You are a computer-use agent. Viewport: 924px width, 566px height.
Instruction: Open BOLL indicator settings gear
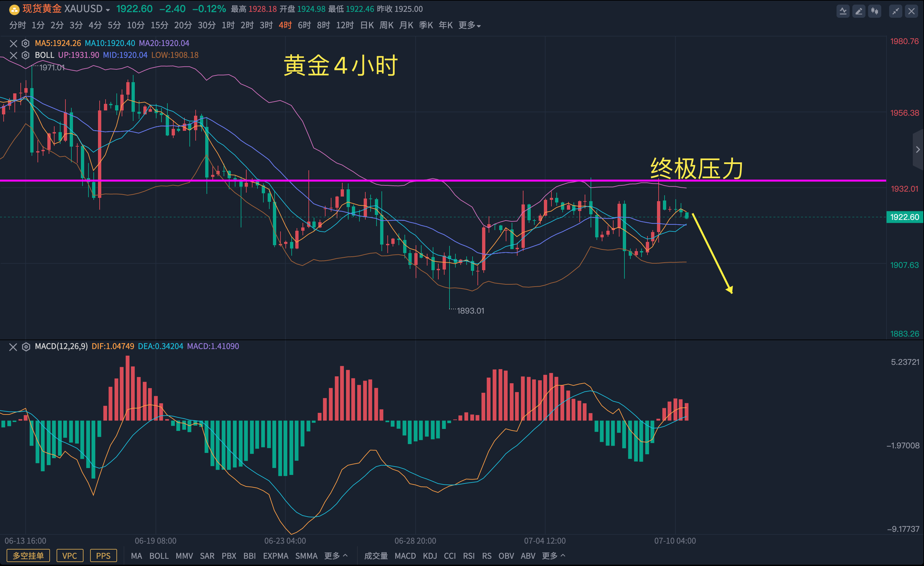(x=26, y=55)
